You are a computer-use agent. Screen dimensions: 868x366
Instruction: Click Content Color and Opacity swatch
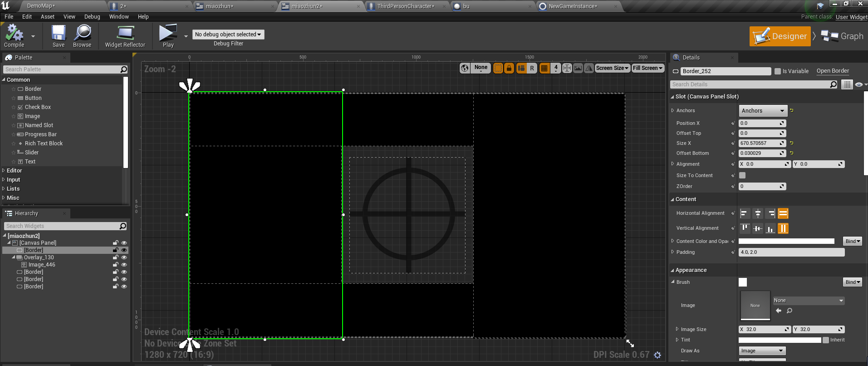(x=786, y=242)
